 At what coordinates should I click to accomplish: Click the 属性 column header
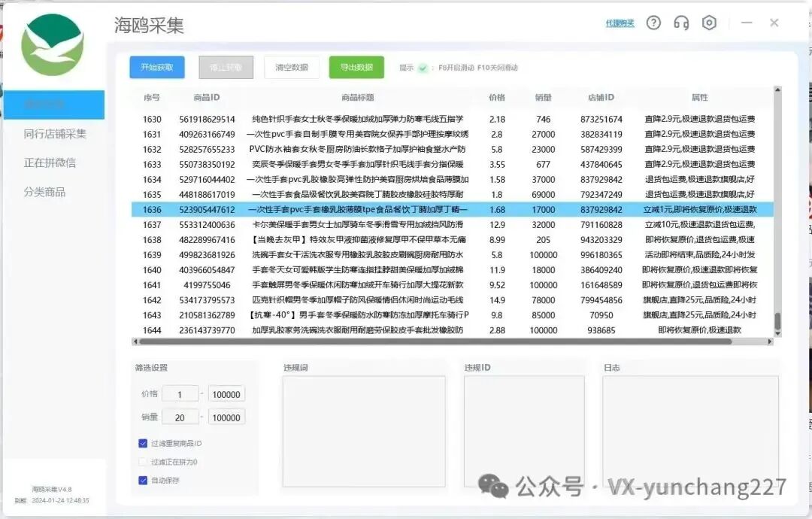pos(700,97)
